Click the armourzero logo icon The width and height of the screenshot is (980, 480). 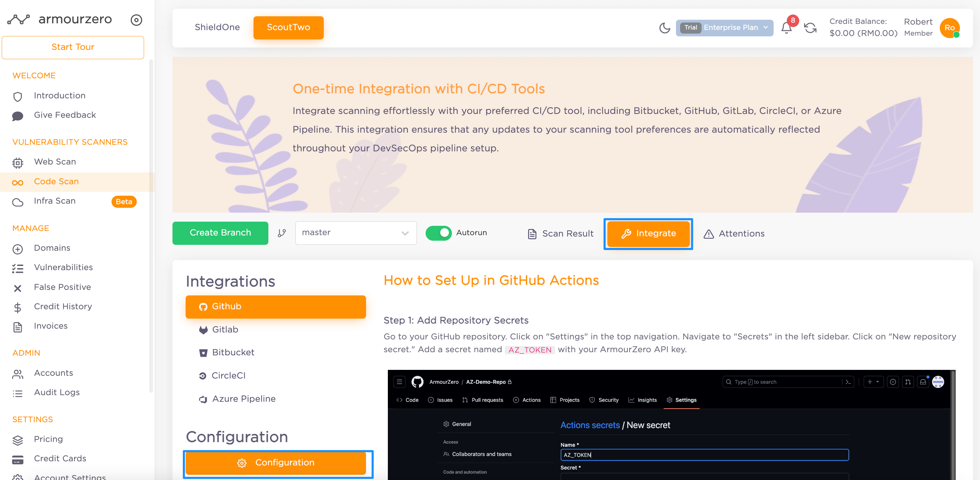point(18,19)
